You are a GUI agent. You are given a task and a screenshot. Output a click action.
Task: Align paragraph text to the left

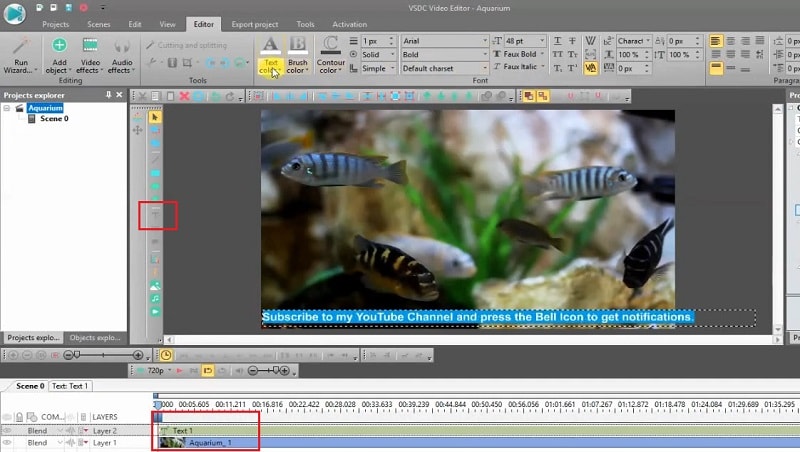point(716,41)
